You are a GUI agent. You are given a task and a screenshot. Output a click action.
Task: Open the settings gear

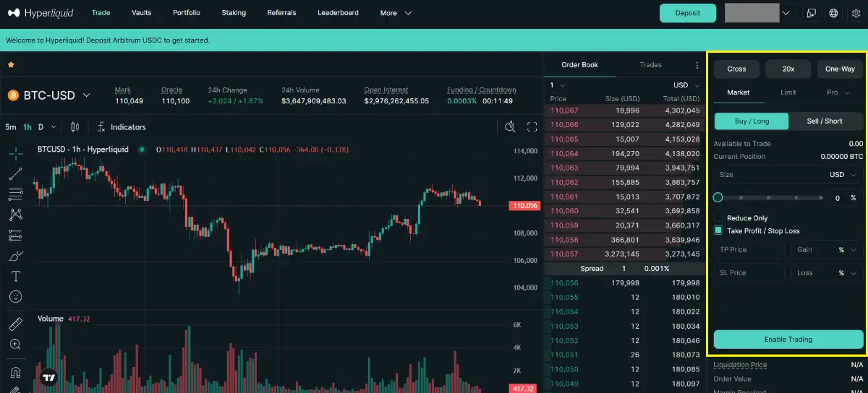[856, 13]
